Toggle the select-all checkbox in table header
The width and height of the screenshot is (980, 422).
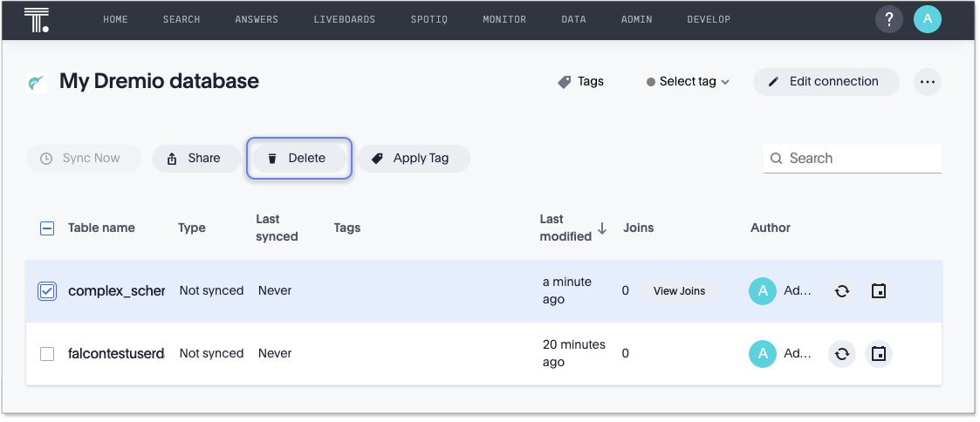(47, 228)
